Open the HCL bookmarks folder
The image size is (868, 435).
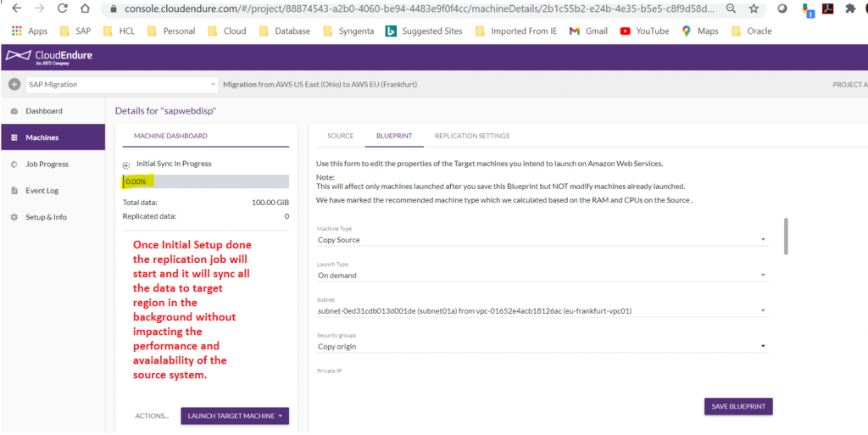pyautogui.click(x=119, y=31)
